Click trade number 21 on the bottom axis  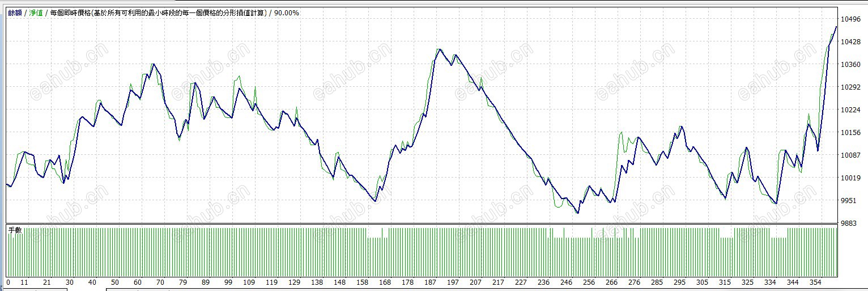pyautogui.click(x=47, y=282)
